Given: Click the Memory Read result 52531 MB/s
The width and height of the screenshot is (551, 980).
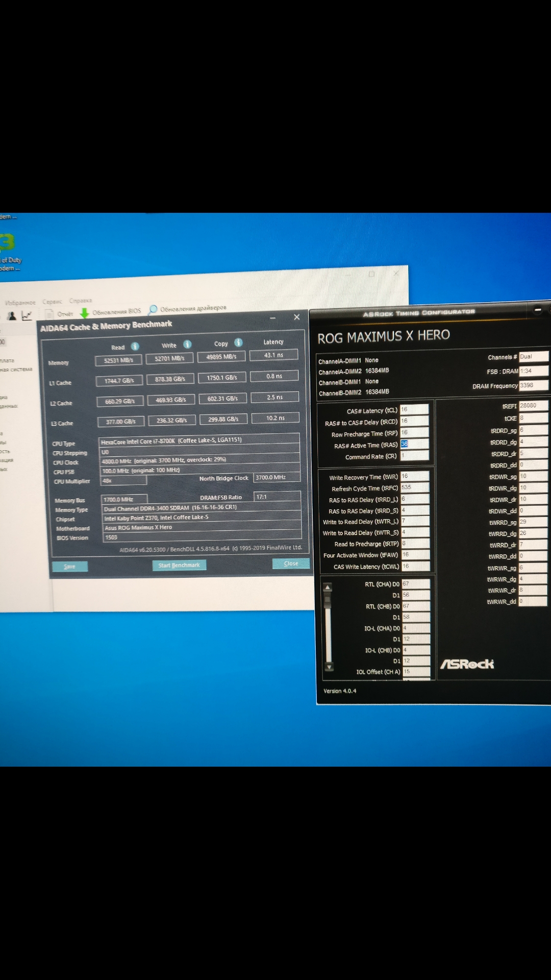Looking at the screenshot, I should [118, 360].
